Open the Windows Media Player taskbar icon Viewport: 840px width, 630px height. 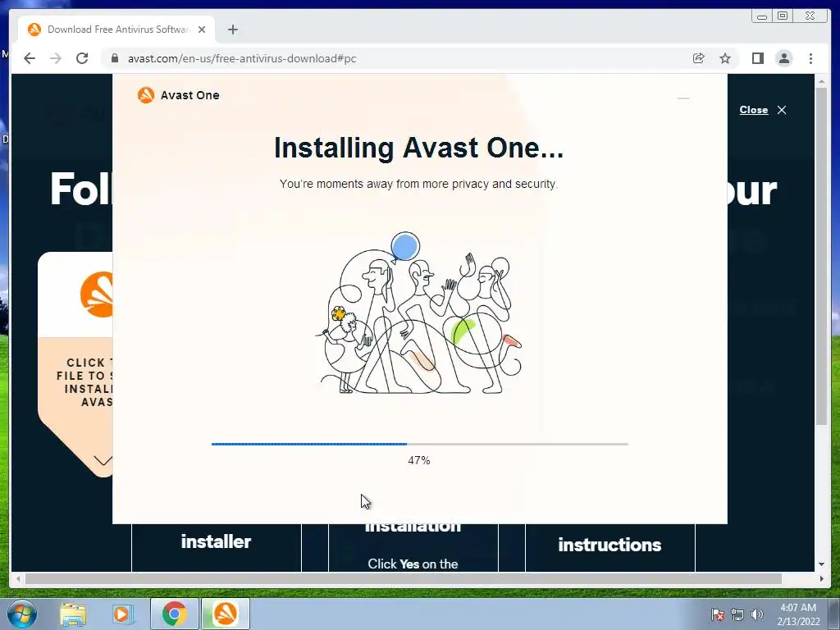(x=123, y=614)
